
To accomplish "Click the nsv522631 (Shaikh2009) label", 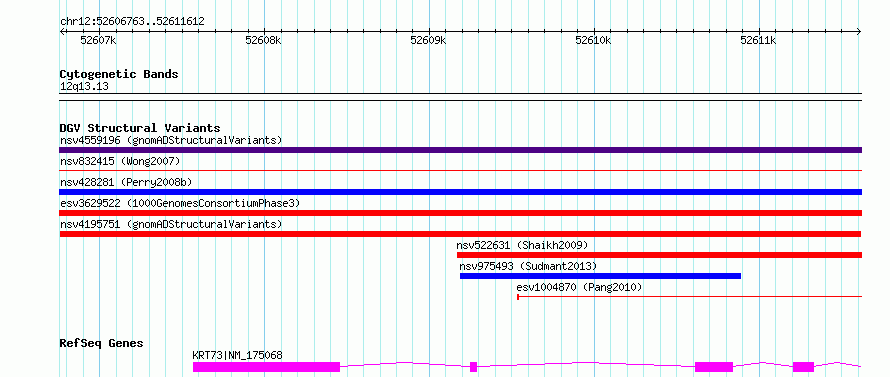I will pyautogui.click(x=522, y=245).
